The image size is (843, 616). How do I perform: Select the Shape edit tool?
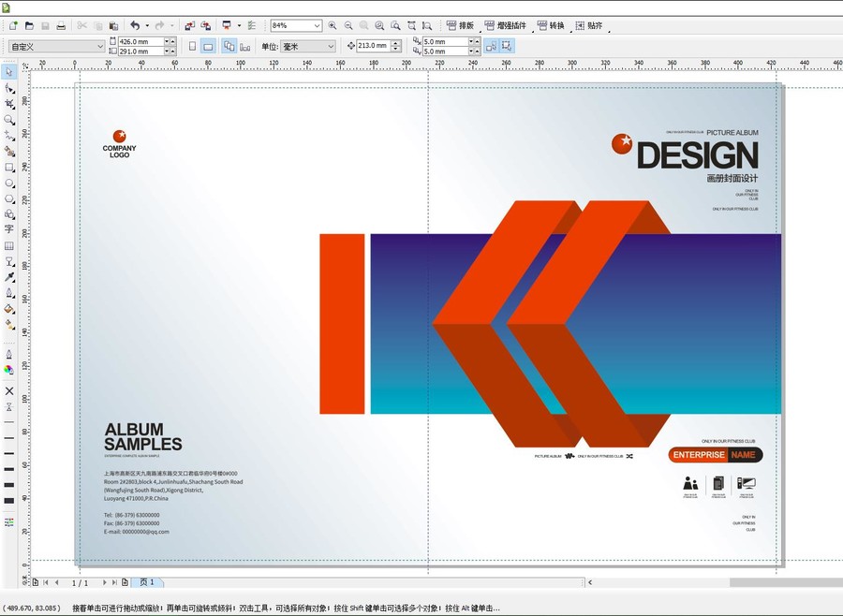(9, 88)
